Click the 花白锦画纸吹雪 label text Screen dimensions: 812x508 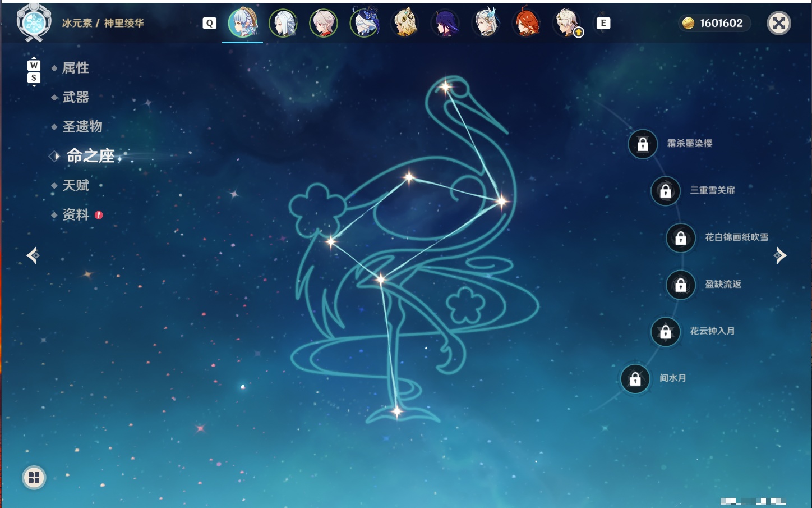click(737, 237)
